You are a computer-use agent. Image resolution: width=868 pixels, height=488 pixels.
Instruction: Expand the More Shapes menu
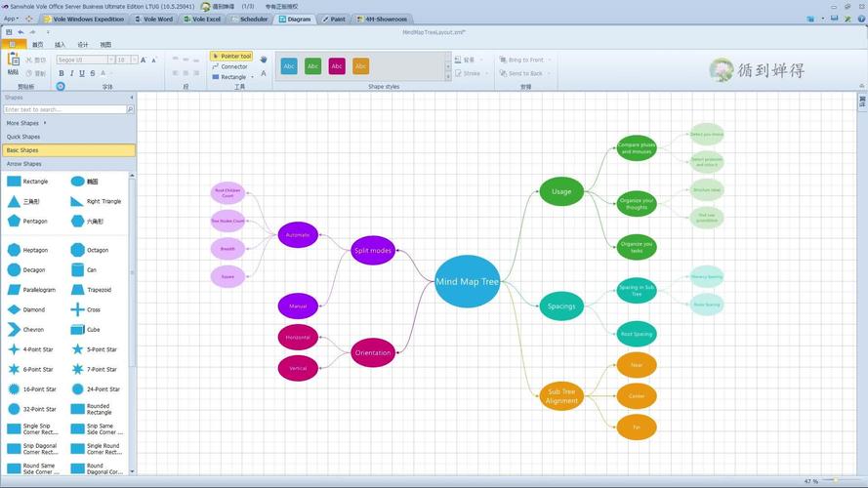[26, 123]
